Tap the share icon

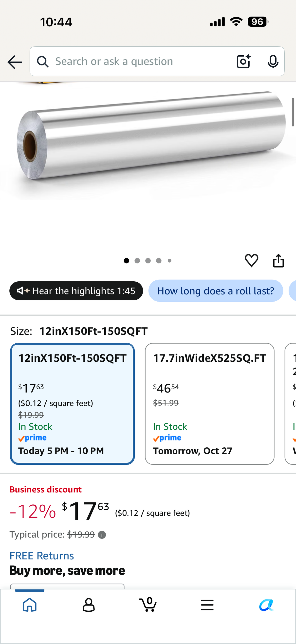[x=278, y=261]
